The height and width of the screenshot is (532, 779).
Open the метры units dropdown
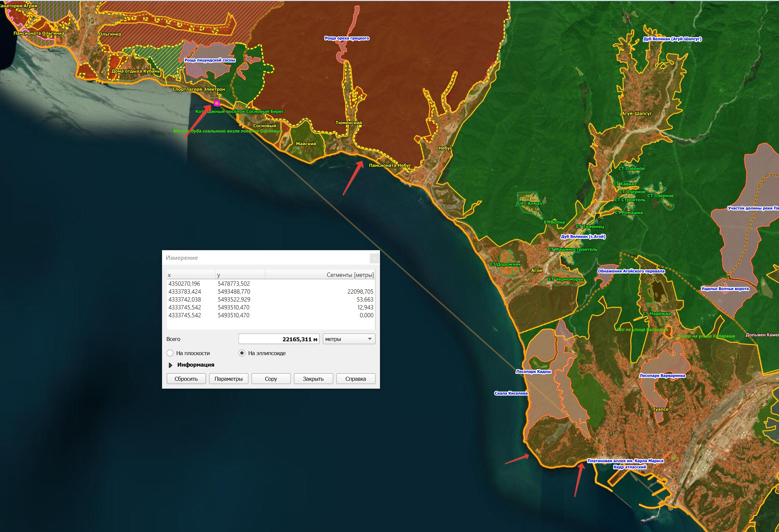[349, 339]
